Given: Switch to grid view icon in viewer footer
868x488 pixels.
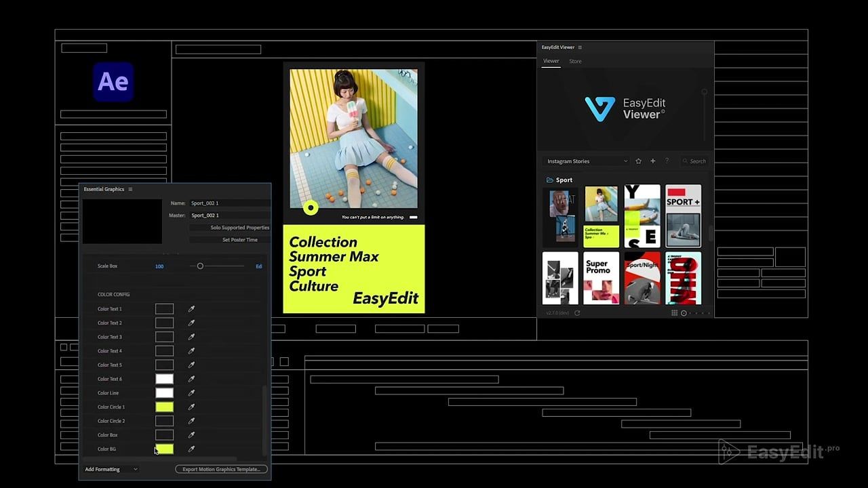Looking at the screenshot, I should pos(674,313).
